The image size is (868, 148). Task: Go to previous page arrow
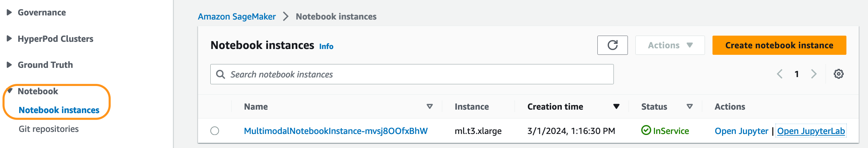pyautogui.click(x=780, y=74)
